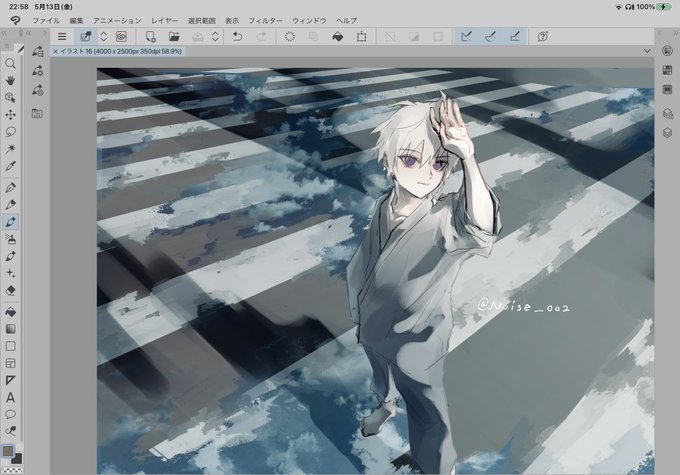Viewport: 680px width, 475px height.
Task: Select the Correct Line tool
Action: (10, 431)
